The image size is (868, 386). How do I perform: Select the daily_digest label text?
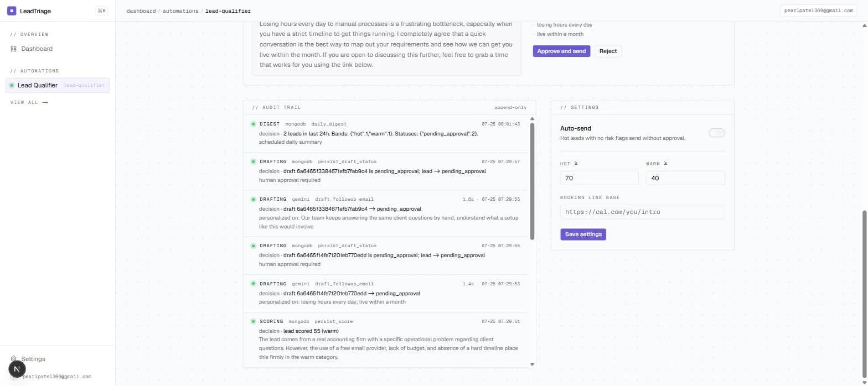[329, 124]
